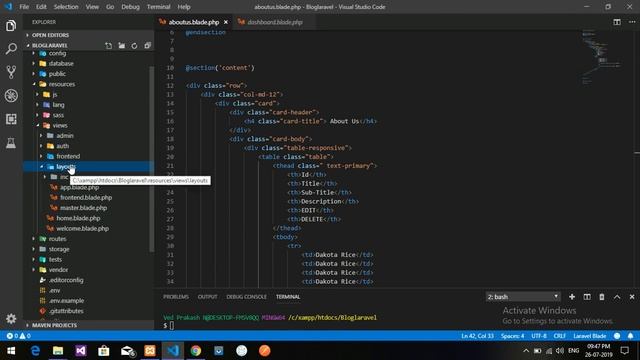Collapse the BLOGLARAVEL project section
The image size is (640, 360).
click(x=50, y=45)
